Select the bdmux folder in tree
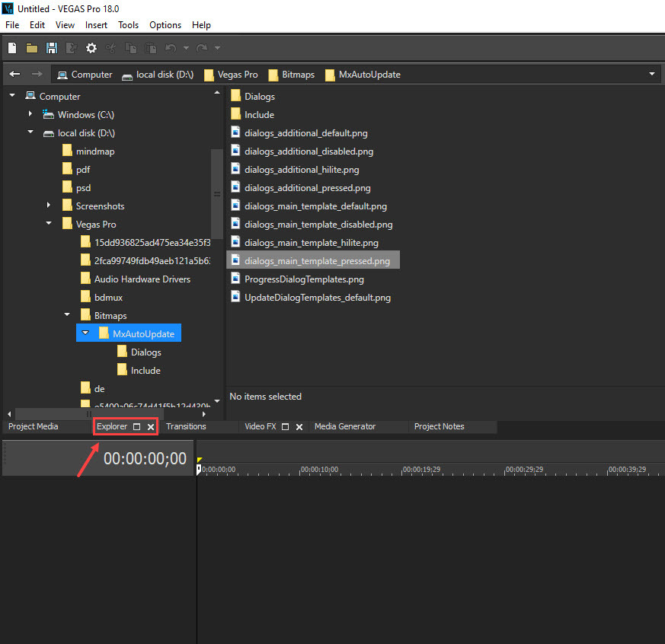This screenshot has height=644, width=665. [x=102, y=298]
